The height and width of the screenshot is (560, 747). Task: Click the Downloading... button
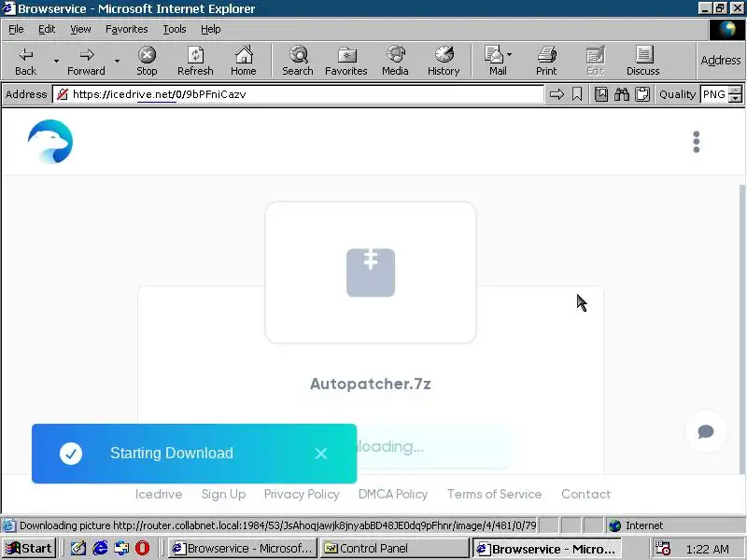[x=433, y=447]
